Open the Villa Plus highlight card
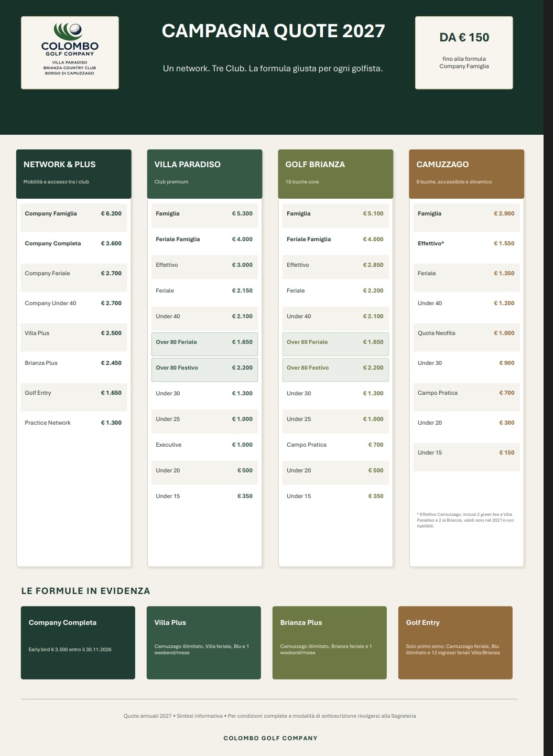 click(x=204, y=643)
